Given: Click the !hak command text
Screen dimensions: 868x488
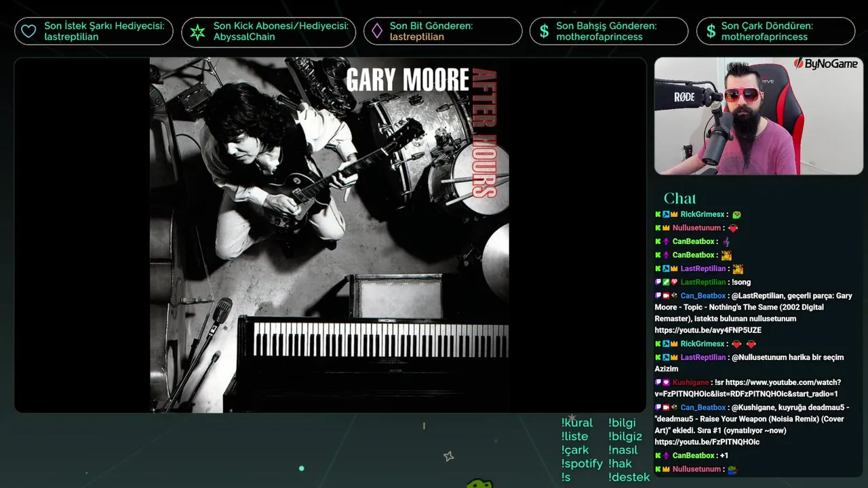Looking at the screenshot, I should [620, 464].
